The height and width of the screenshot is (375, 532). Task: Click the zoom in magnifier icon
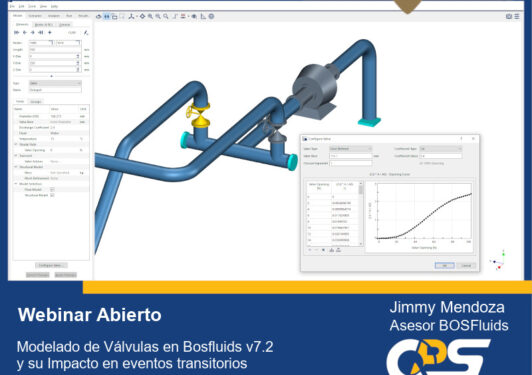point(150,16)
